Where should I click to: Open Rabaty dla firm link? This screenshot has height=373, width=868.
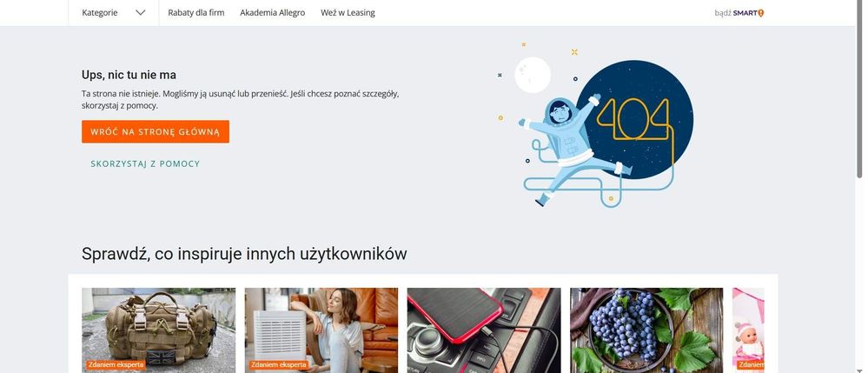coord(196,13)
